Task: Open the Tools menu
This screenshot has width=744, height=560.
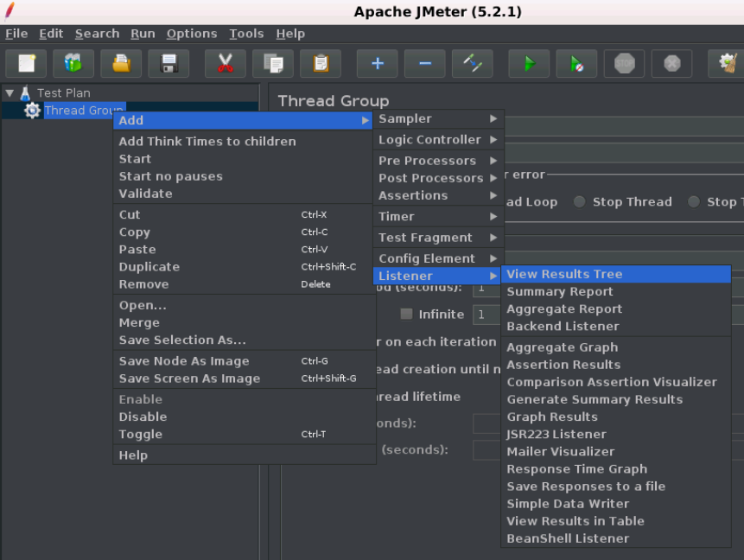Action: point(246,34)
